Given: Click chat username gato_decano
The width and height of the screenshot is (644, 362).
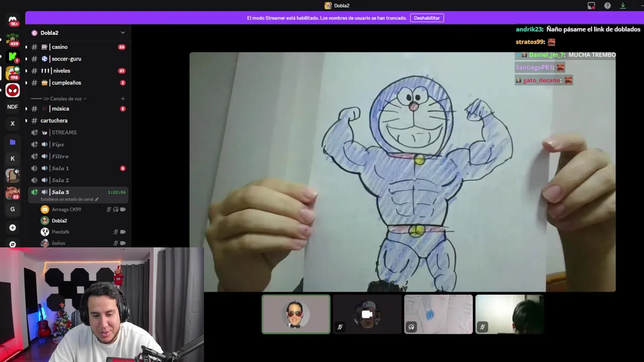Looking at the screenshot, I should coord(541,80).
